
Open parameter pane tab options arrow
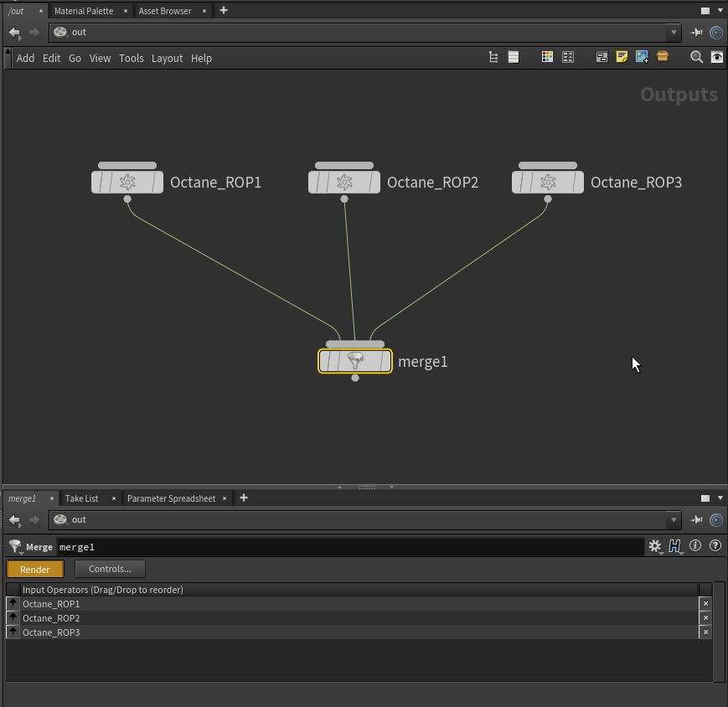pos(720,498)
